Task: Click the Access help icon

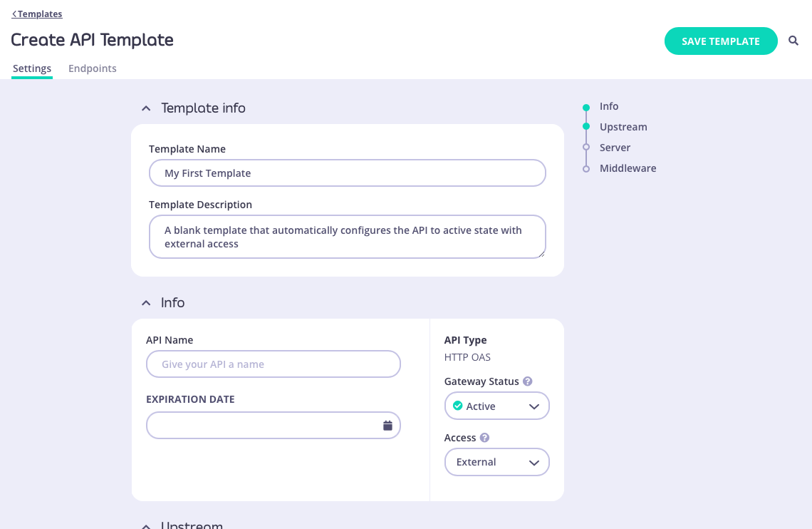Action: pyautogui.click(x=484, y=437)
